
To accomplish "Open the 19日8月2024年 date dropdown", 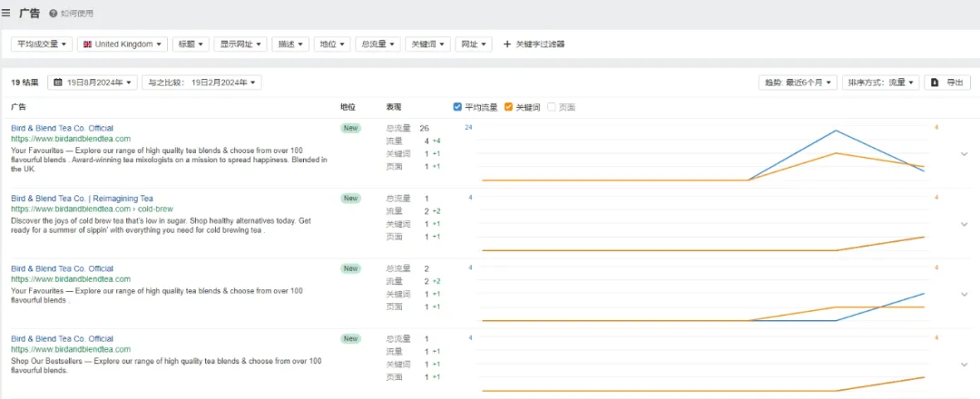I will (x=93, y=83).
